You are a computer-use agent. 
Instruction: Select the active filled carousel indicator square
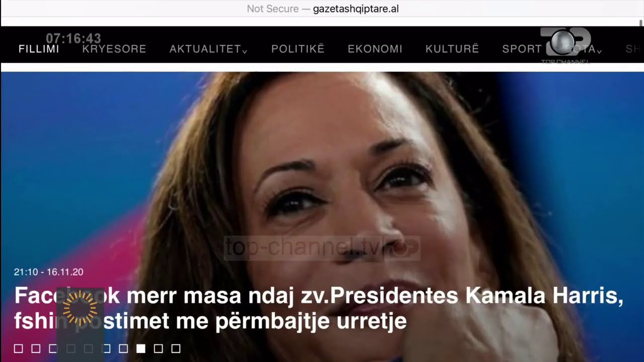tap(141, 348)
